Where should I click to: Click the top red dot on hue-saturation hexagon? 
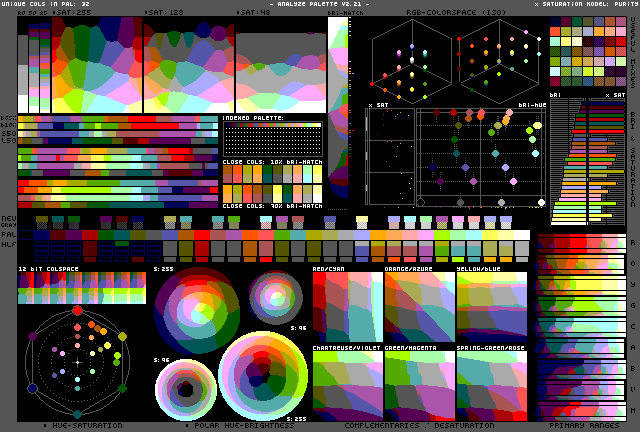point(77,313)
